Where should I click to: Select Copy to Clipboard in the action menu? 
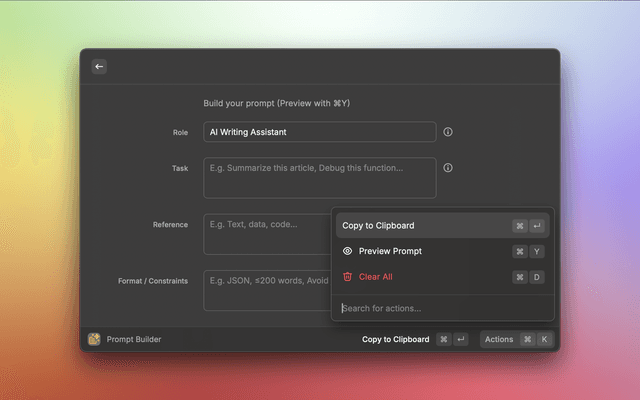[378, 226]
